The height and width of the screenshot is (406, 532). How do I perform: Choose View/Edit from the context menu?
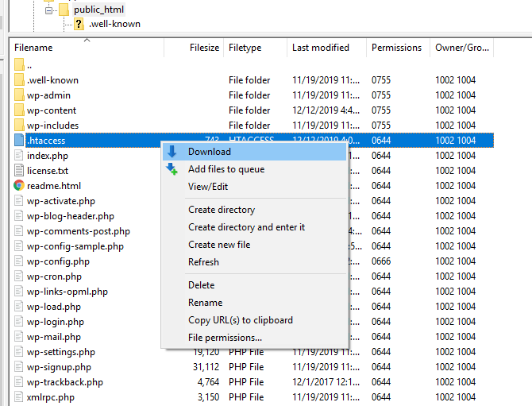point(208,187)
